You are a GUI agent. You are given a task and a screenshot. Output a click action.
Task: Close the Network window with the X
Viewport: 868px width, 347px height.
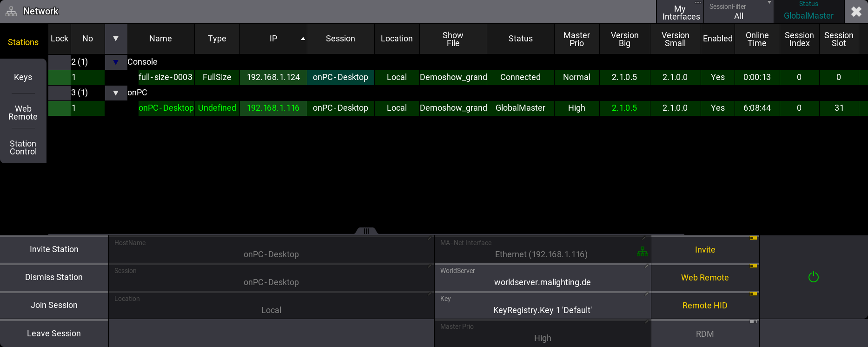pos(856,12)
